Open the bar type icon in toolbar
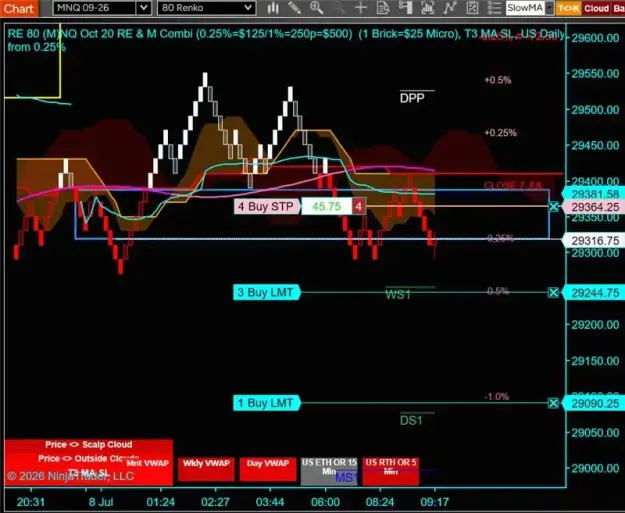This screenshot has height=513, width=625. 273,8
